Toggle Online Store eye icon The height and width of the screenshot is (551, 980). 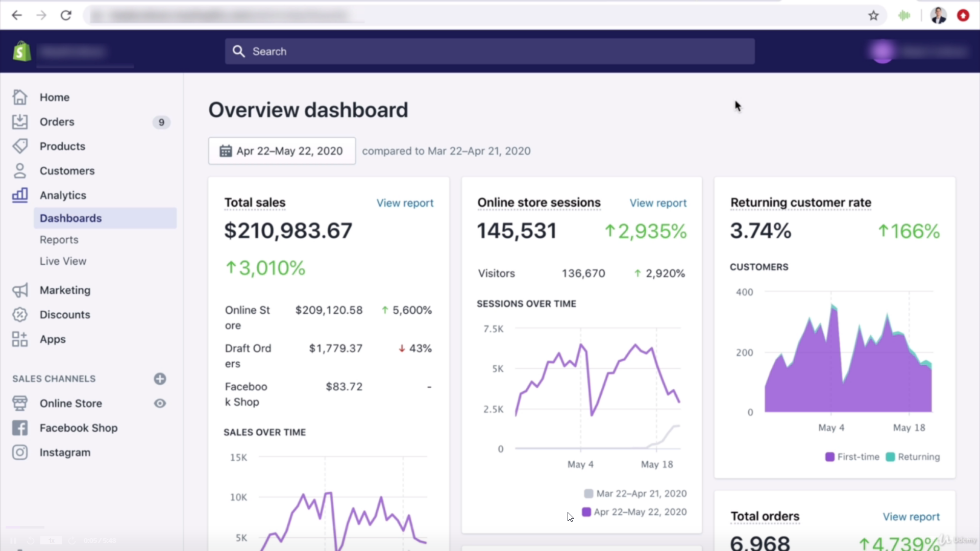(160, 404)
